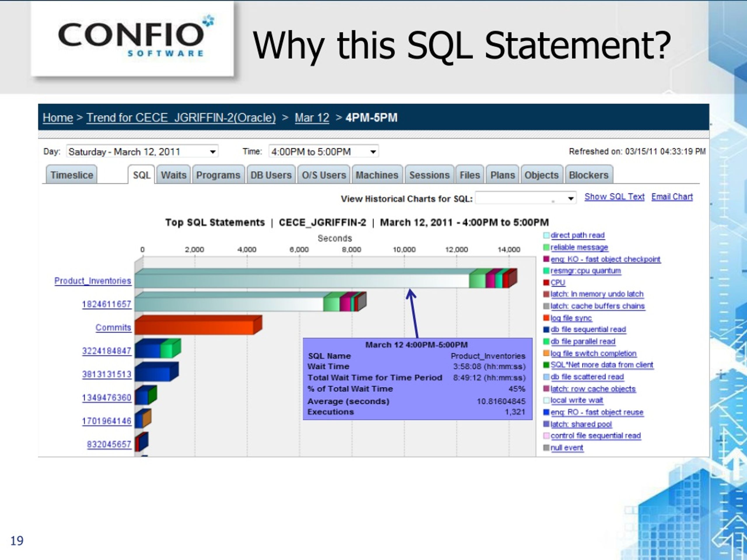This screenshot has width=747, height=560.
Task: Open SQL hash 1824611657 link
Action: (107, 304)
